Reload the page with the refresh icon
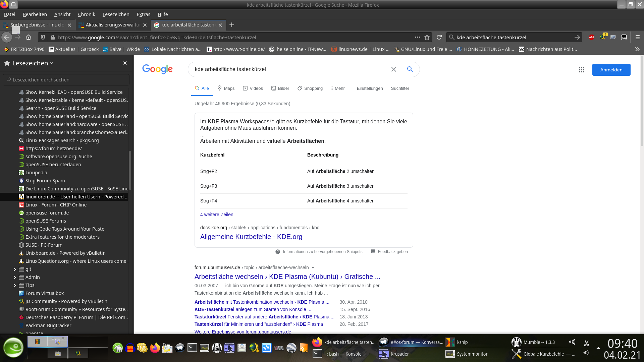 tap(439, 37)
